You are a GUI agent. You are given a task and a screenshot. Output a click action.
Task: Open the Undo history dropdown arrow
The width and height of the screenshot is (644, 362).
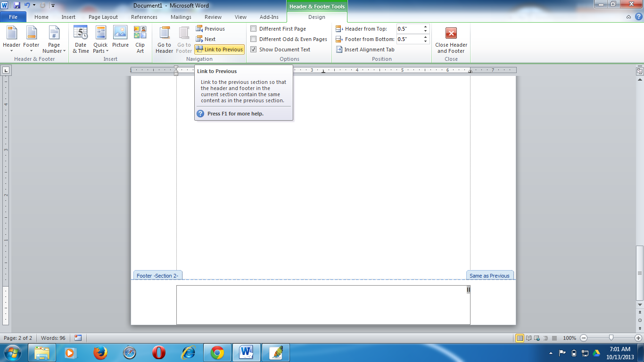[34, 6]
